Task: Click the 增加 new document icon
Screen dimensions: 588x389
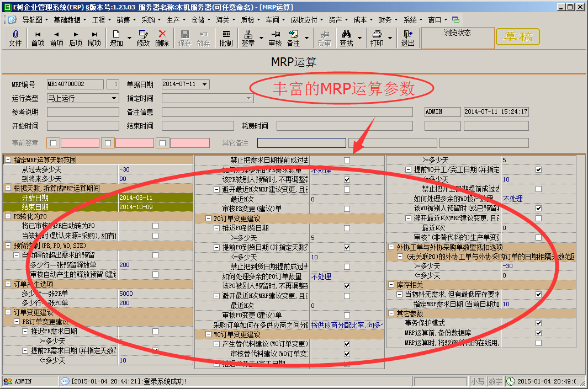Action: coord(116,38)
